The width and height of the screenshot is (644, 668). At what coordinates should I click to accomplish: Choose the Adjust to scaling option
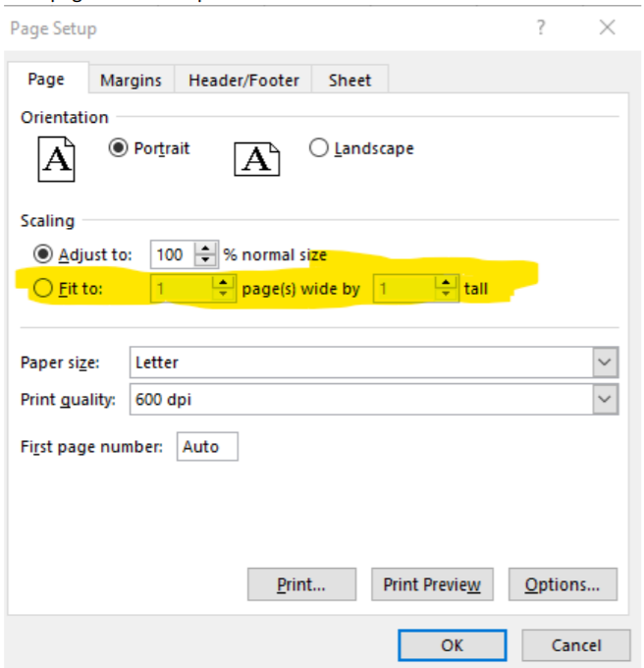coord(43,254)
